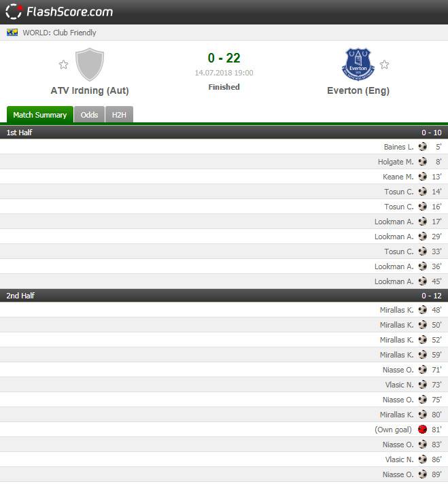Select the 2nd Half section header

[x=224, y=296]
